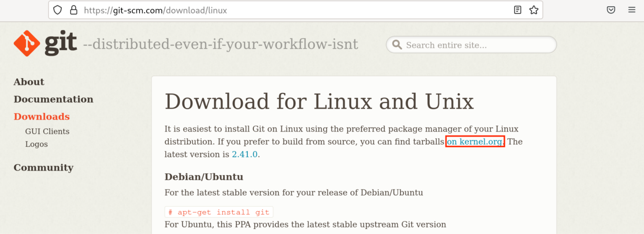Open the About sidebar section

click(29, 82)
